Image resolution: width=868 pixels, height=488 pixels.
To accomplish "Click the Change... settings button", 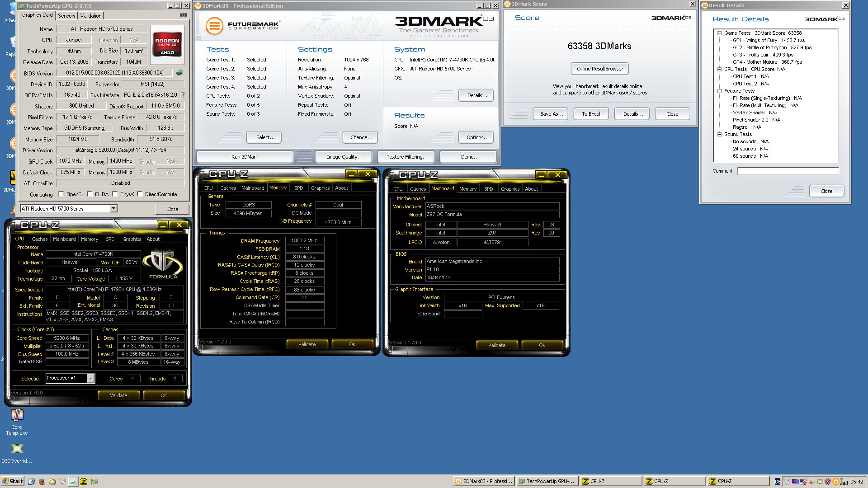I will [x=360, y=137].
